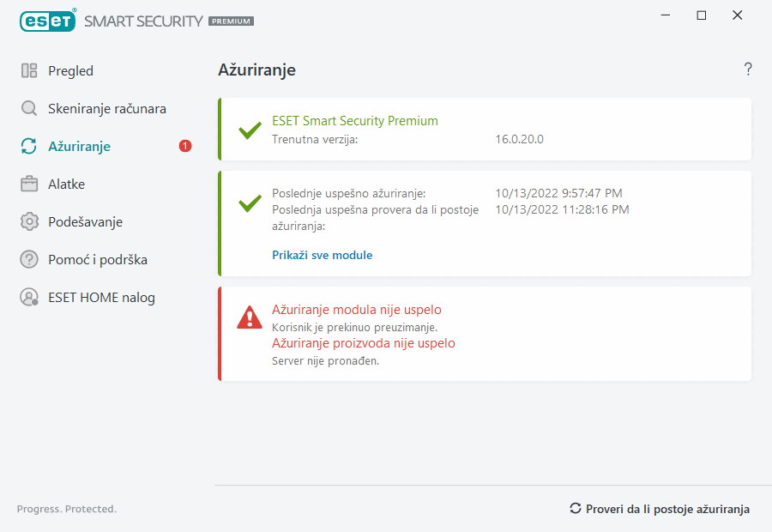Open the Pregled section
Screen dimensions: 772x532
pos(70,71)
